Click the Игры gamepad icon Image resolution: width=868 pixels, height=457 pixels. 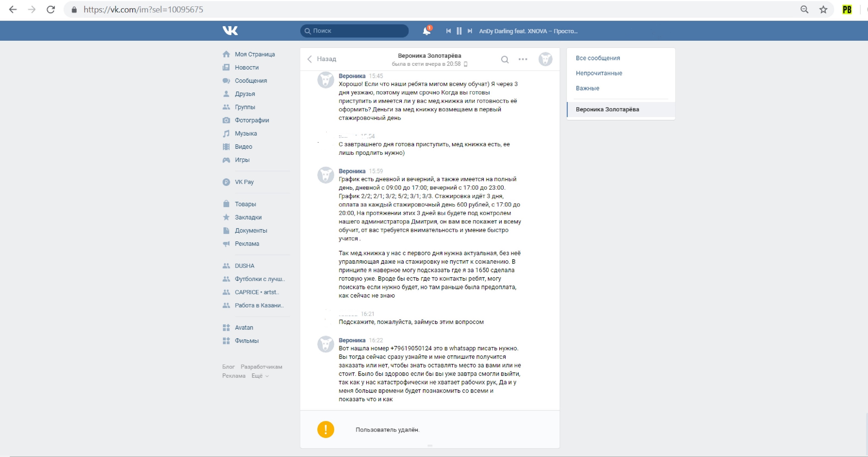(226, 160)
